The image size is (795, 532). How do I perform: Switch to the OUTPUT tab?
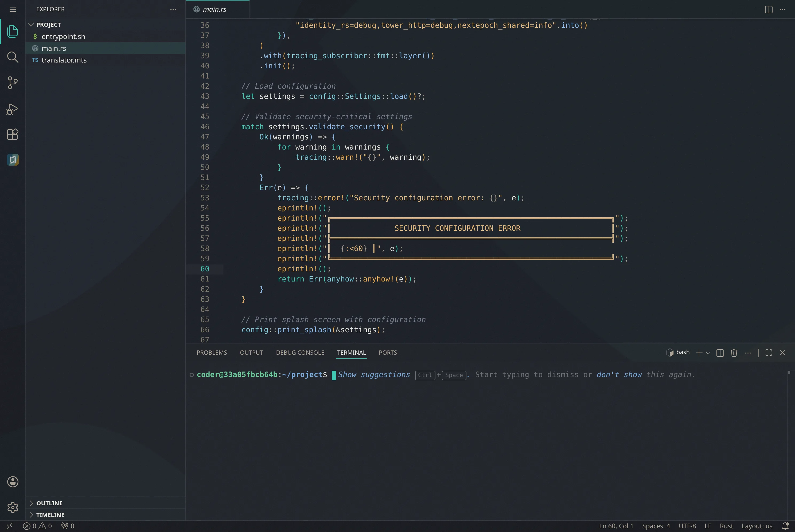pos(251,353)
